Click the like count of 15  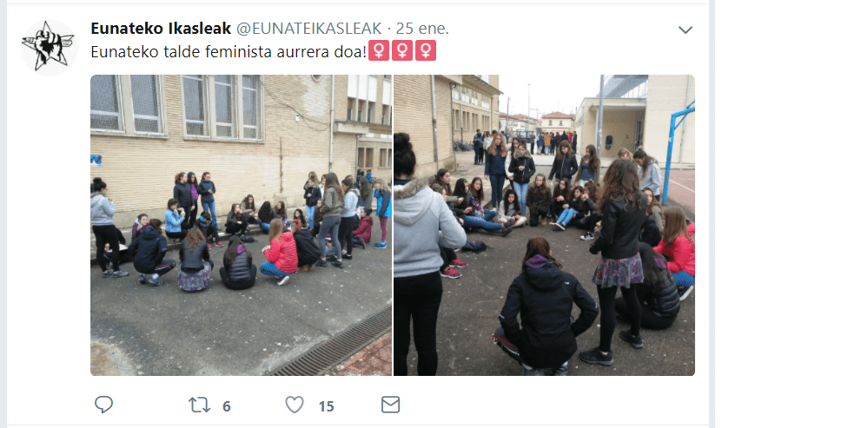(x=326, y=406)
